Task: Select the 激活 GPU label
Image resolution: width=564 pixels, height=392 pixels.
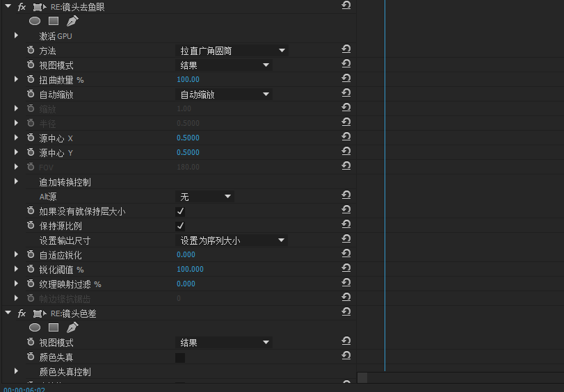Action: coord(56,36)
